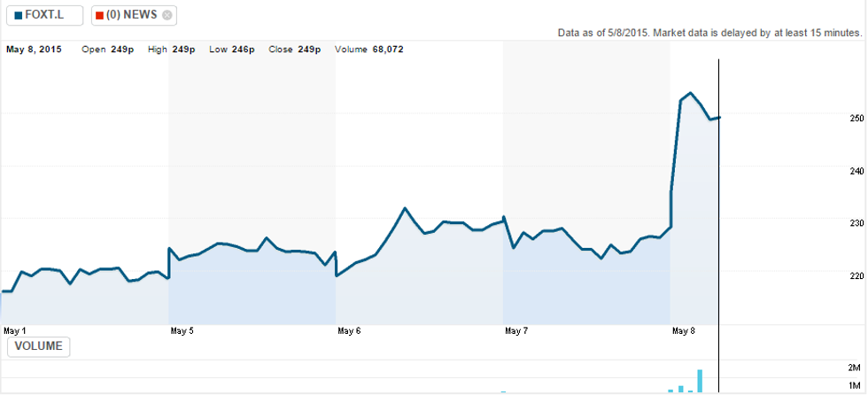Click the market data delay notice
Viewport: 868px width, 395px height.
click(x=710, y=33)
